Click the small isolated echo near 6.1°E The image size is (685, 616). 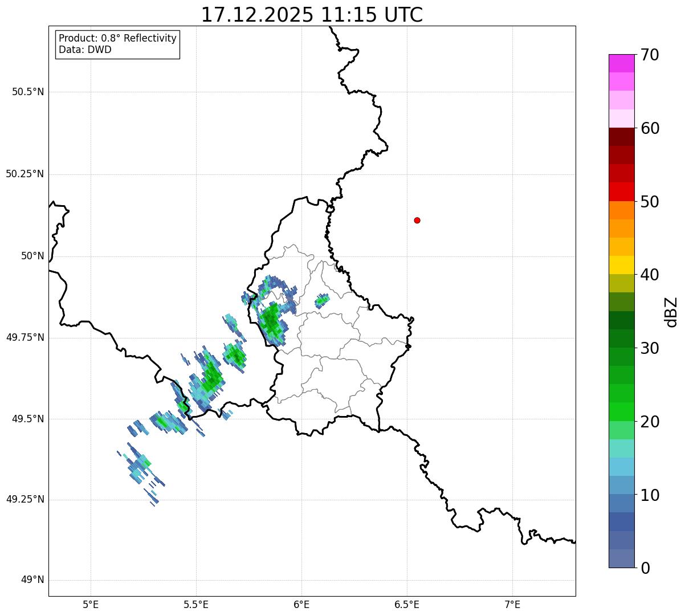click(x=322, y=300)
